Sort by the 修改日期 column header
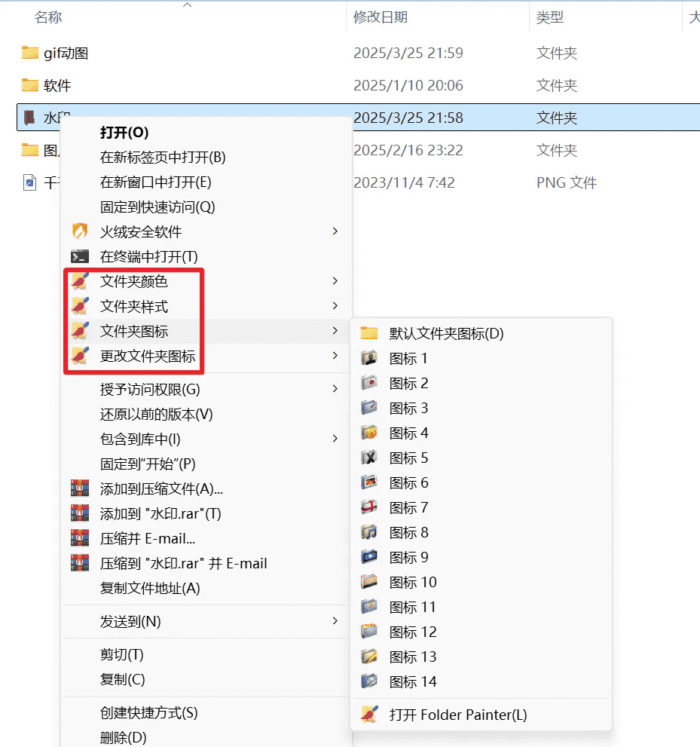This screenshot has height=747, width=700. (x=381, y=17)
